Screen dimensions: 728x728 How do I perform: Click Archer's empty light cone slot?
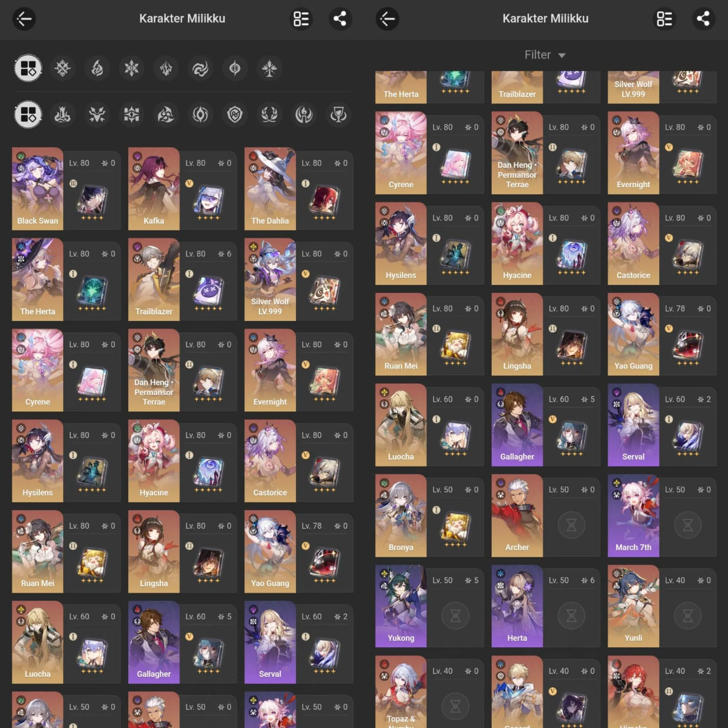click(x=571, y=525)
